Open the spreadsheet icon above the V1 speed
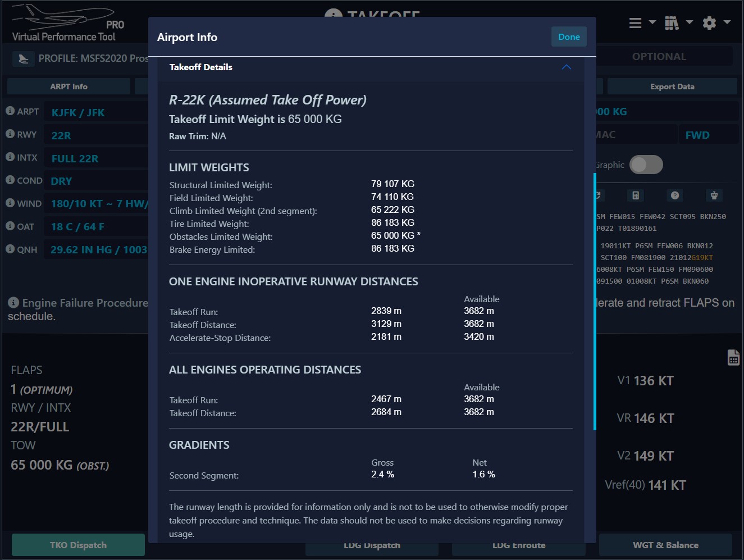This screenshot has width=744, height=560. (x=733, y=357)
